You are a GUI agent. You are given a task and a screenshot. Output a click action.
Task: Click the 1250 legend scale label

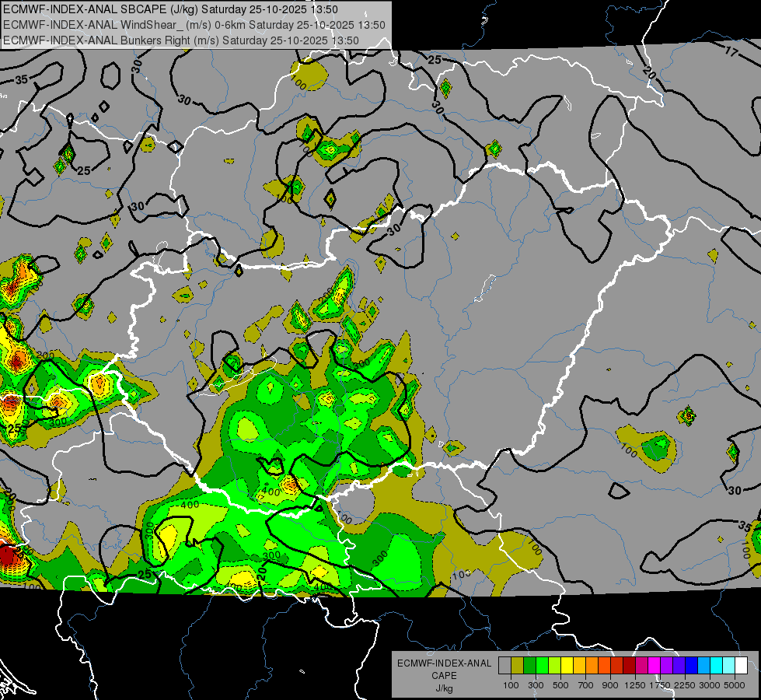coord(635,685)
